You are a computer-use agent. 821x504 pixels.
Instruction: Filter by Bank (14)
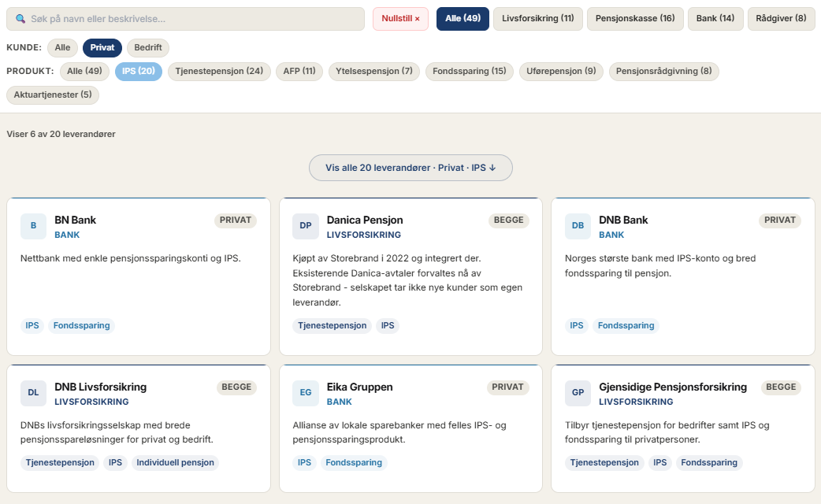tap(715, 19)
